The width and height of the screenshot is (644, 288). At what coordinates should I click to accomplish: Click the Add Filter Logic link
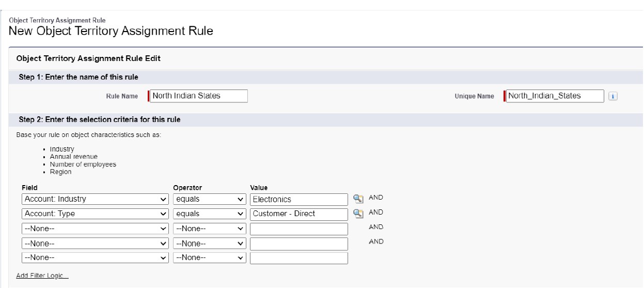42,276
